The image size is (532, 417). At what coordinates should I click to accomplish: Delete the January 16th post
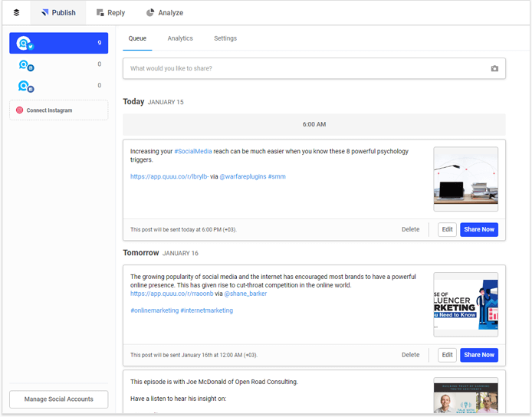click(411, 355)
